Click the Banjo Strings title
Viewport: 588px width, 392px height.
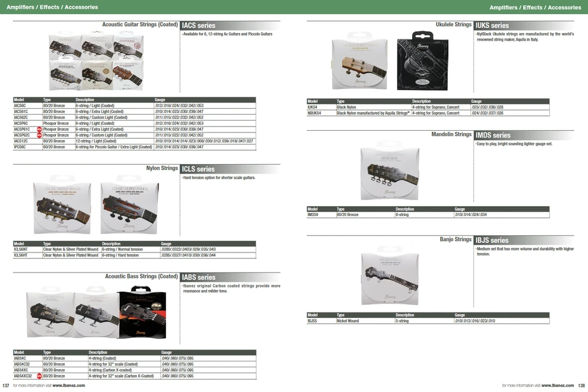click(x=456, y=239)
